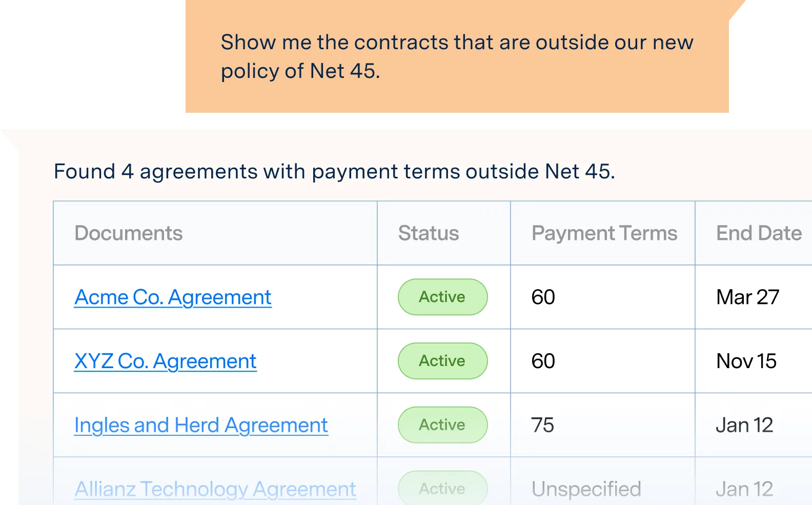The height and width of the screenshot is (505, 812).
Task: Select payment terms value 75
Action: [542, 426]
